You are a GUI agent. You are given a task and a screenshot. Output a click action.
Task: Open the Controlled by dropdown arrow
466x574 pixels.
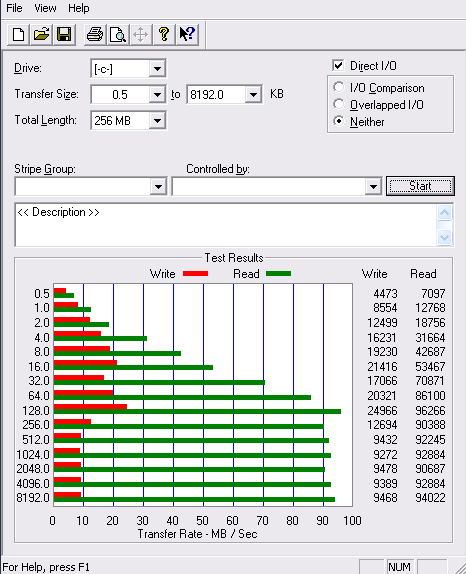point(373,187)
